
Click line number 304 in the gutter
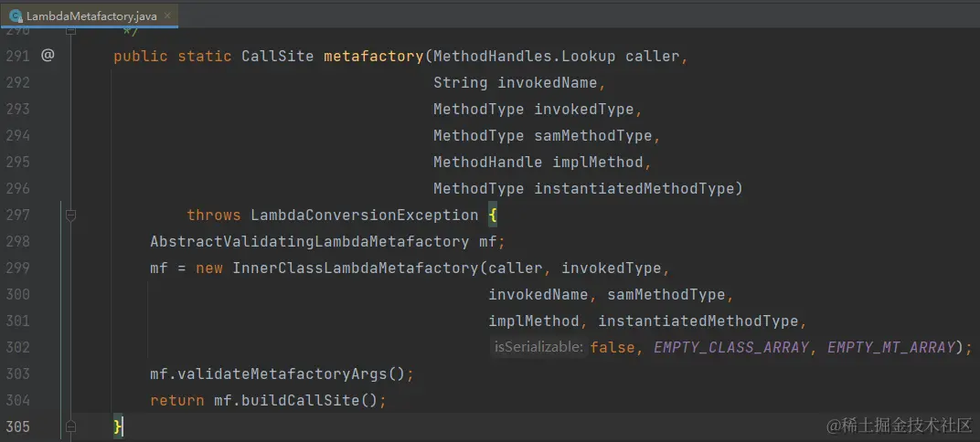coord(18,400)
